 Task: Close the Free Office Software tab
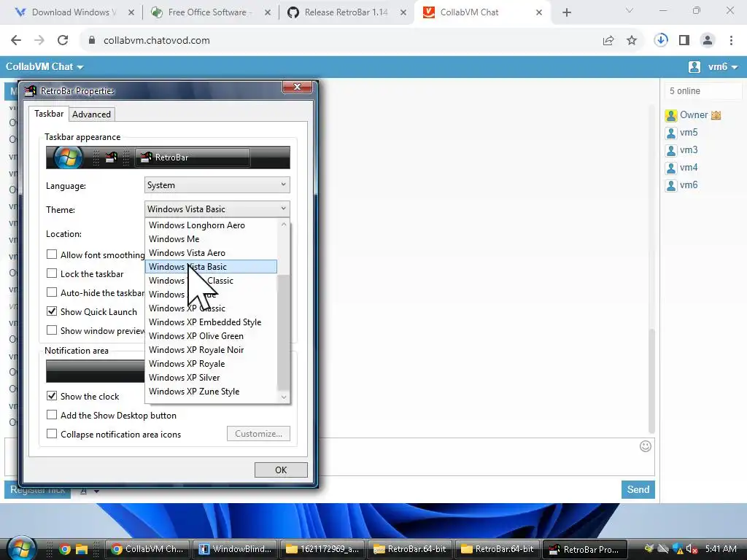(268, 12)
